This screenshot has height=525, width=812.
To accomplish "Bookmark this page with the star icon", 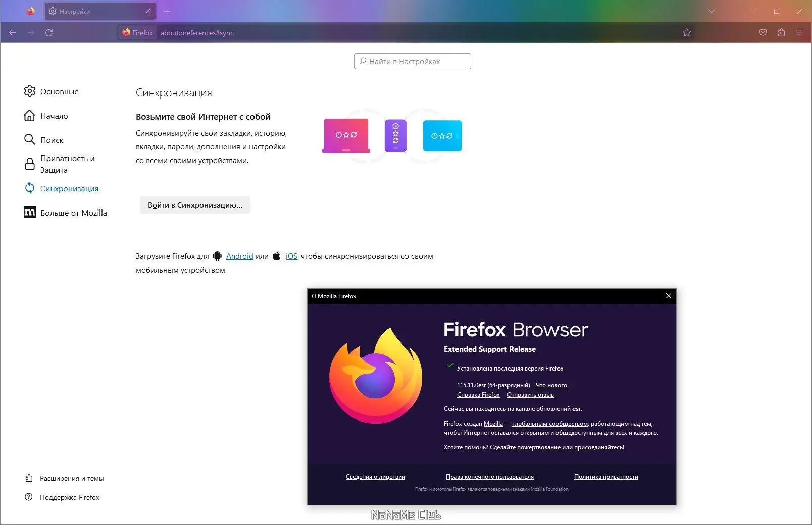I will [687, 33].
